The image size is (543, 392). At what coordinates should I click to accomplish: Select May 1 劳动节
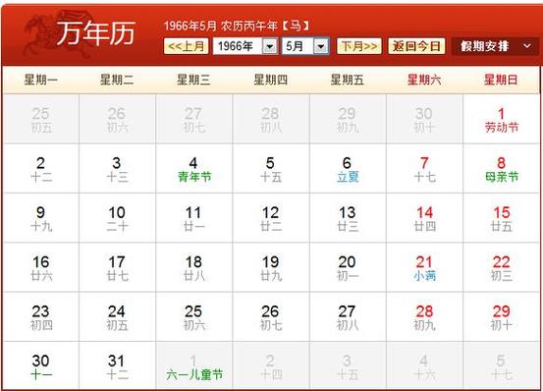[x=501, y=120]
